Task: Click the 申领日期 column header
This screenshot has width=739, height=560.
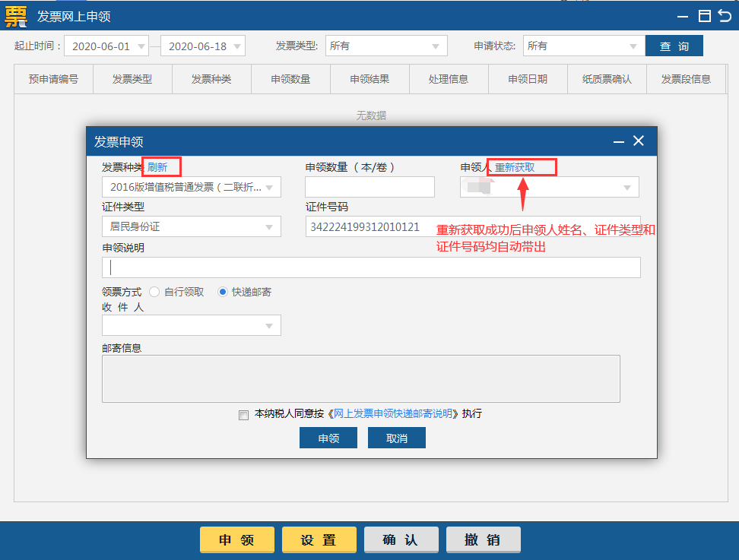Action: (528, 79)
